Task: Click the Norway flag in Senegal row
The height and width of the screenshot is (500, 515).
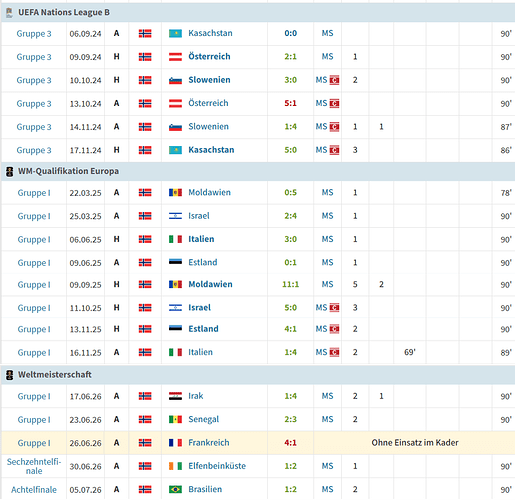Action: [x=145, y=419]
